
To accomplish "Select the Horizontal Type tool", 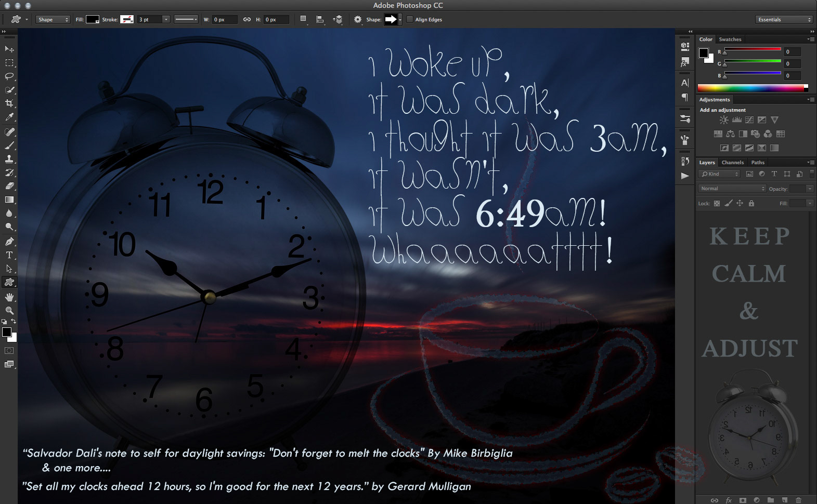I will coord(9,255).
